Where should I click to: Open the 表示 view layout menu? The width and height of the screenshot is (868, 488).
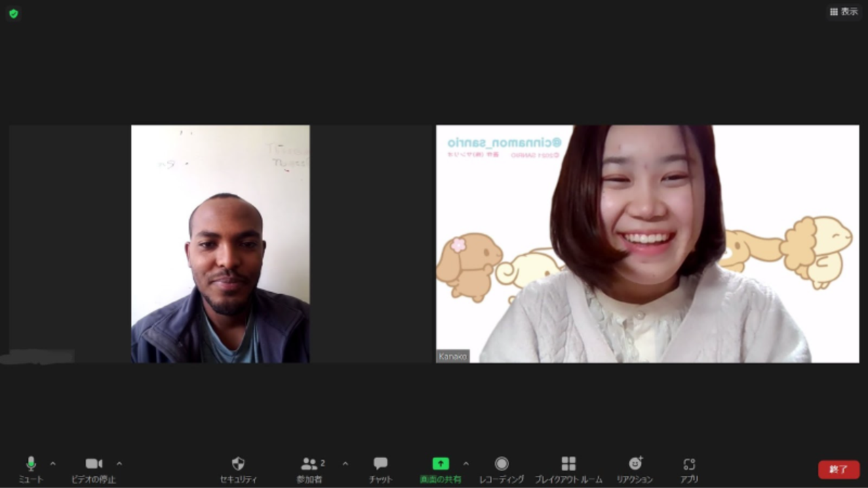844,12
